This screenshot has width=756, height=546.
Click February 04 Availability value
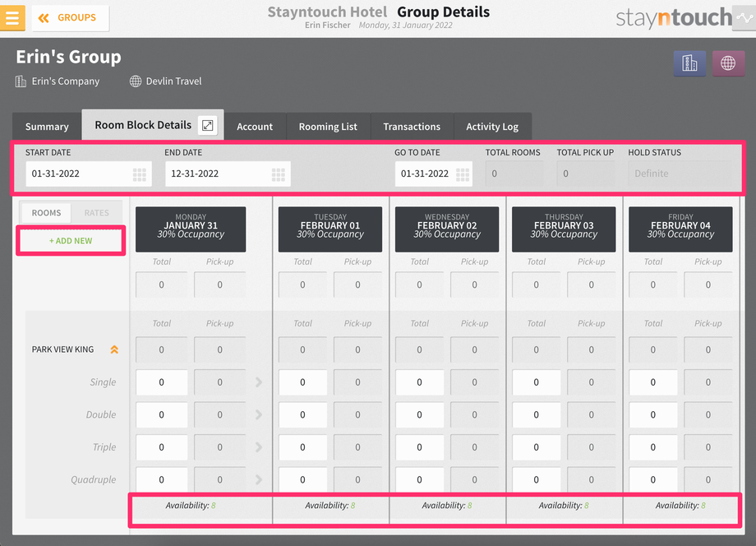click(703, 506)
